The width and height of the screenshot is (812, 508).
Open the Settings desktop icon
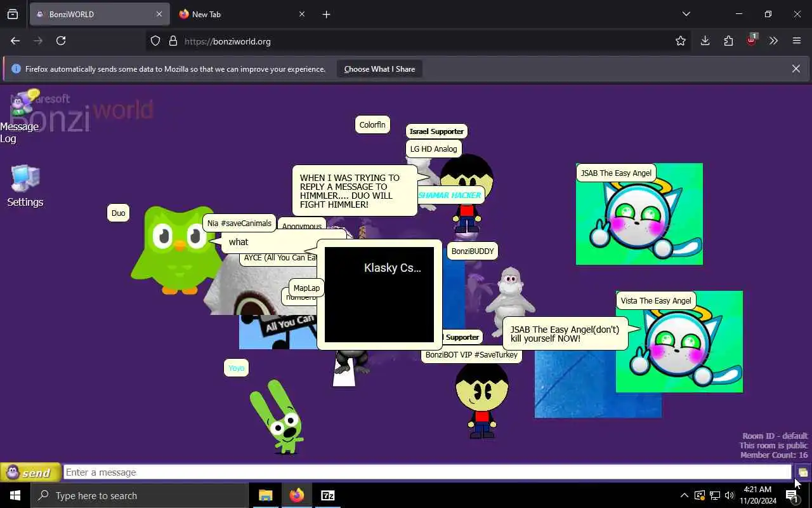coord(25,186)
